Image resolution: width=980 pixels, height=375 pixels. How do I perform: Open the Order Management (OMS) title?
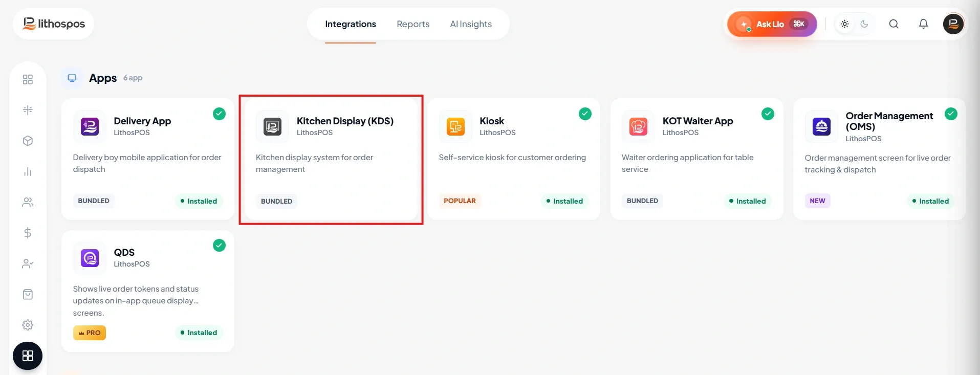pos(889,121)
